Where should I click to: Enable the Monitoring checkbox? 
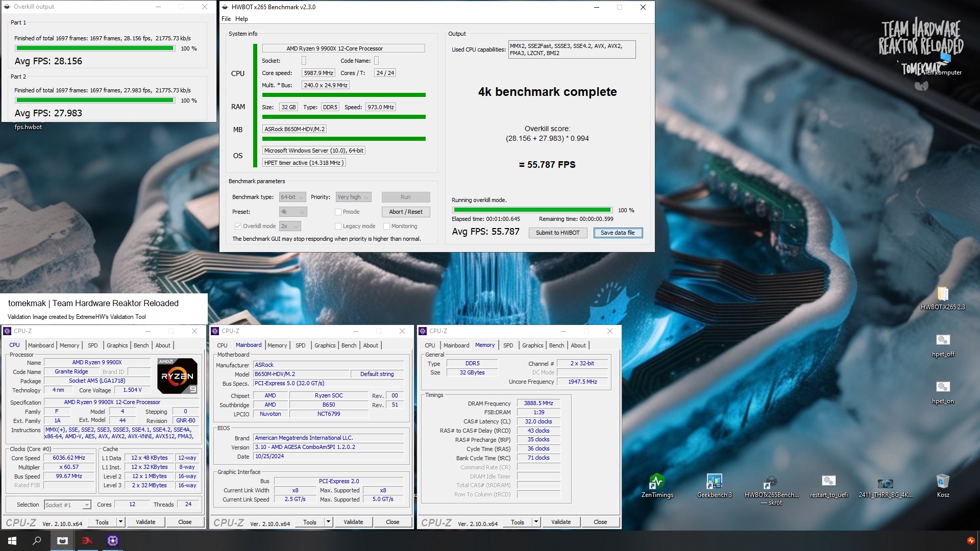point(386,226)
